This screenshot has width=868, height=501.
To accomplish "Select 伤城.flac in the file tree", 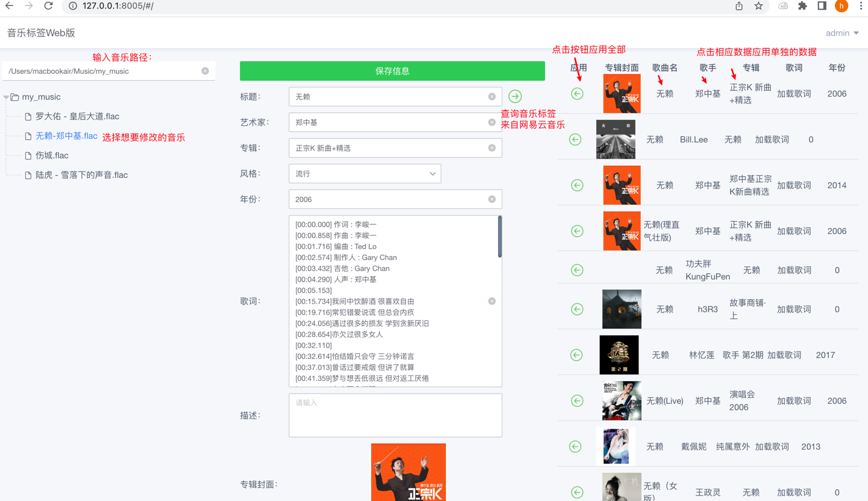I will tap(52, 155).
